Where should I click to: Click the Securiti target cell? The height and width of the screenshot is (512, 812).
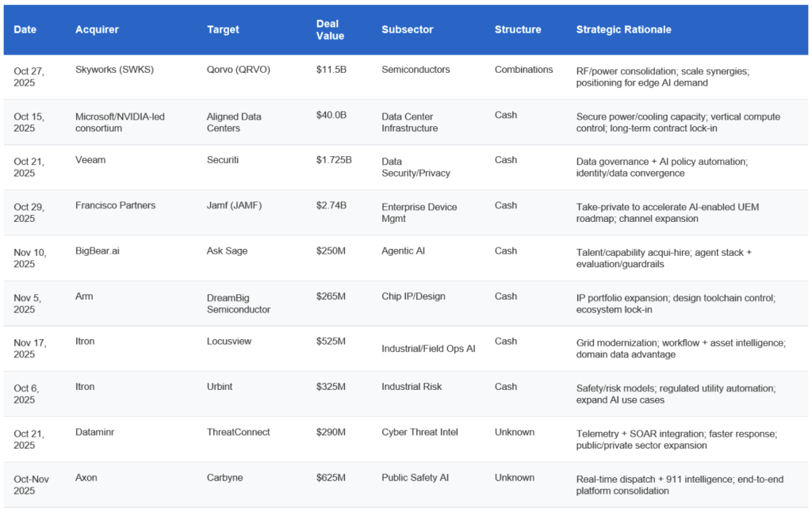[222, 160]
